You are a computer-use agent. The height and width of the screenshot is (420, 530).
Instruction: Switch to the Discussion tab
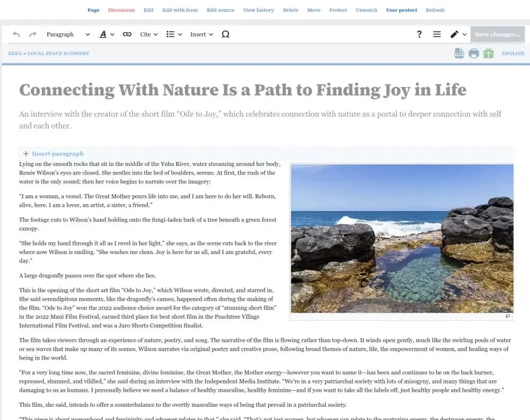[121, 10]
